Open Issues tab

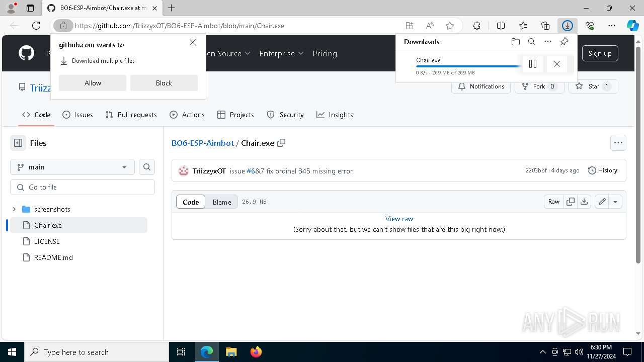pos(77,115)
